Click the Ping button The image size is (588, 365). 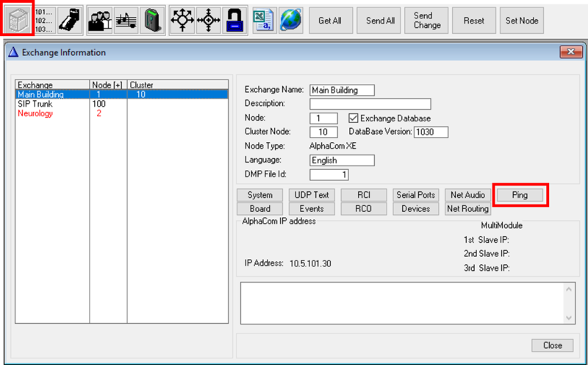pyautogui.click(x=520, y=195)
